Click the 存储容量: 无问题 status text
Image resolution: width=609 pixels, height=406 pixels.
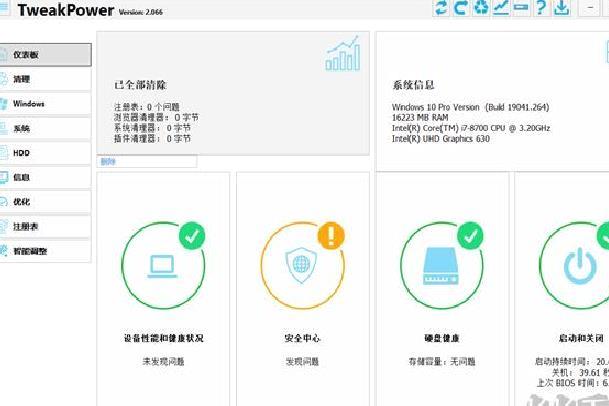[442, 362]
